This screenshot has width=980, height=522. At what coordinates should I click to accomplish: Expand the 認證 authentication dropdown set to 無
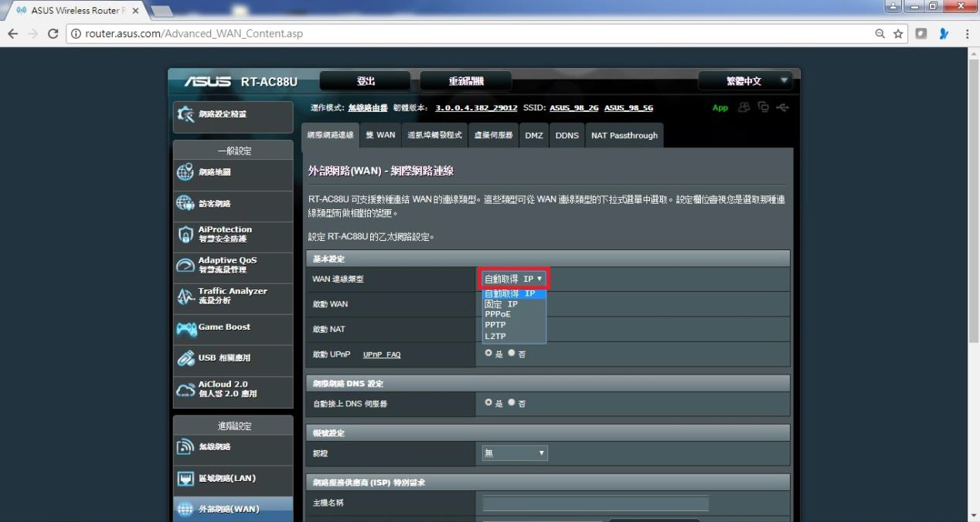pyautogui.click(x=515, y=453)
